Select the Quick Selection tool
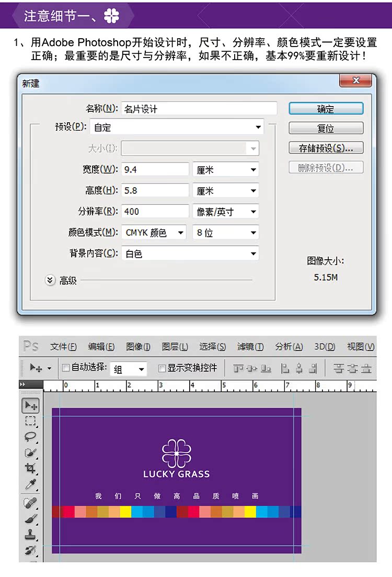 [30, 453]
